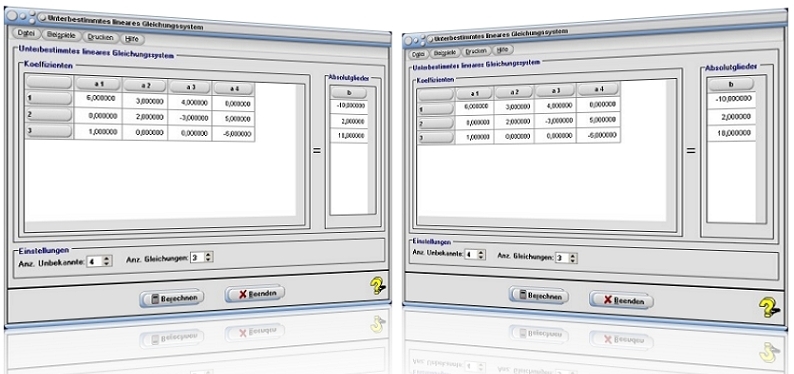Image resolution: width=794 pixels, height=374 pixels.
Task: Open the Drucken menu in the left window
Action: [100, 37]
